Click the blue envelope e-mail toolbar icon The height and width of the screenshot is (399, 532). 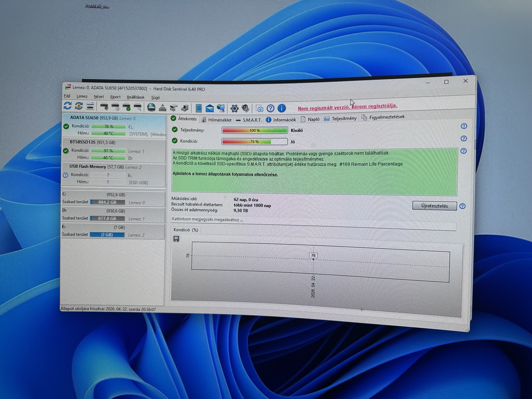pyautogui.click(x=210, y=108)
